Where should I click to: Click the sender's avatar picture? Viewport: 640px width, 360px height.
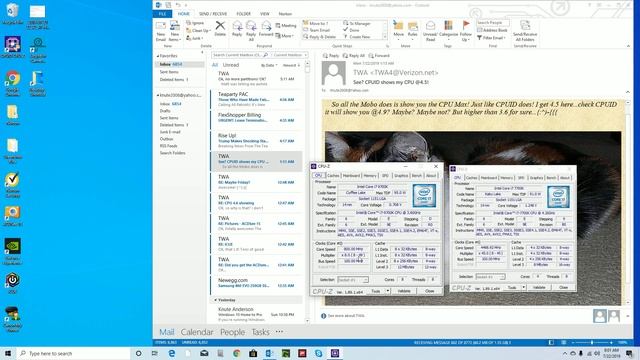pos(334,73)
